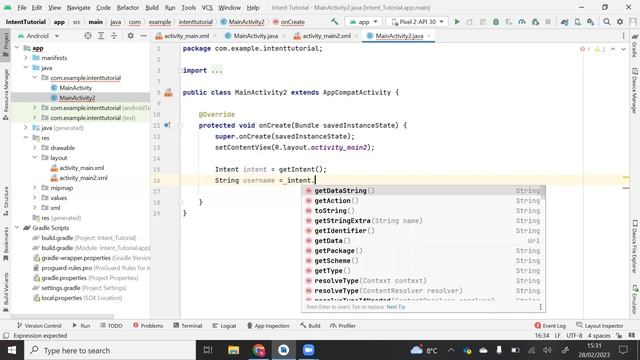
Task: Go to next highlighted error arrow
Action: (x=623, y=49)
